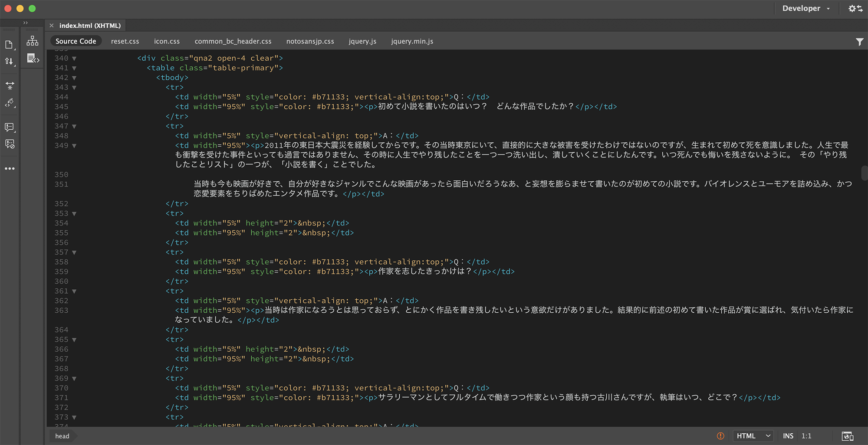The width and height of the screenshot is (868, 445).
Task: Click the tbody tag on line 342
Action: pos(172,78)
